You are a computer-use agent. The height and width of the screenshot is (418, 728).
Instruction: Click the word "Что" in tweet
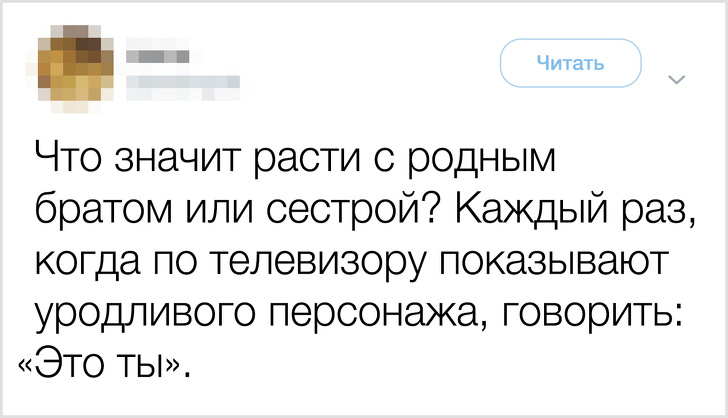pos(67,162)
